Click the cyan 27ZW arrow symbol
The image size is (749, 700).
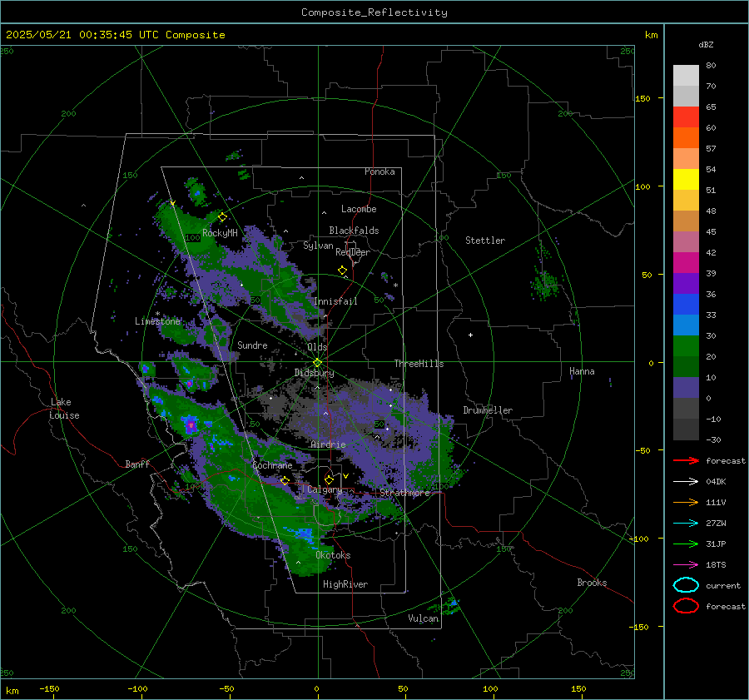[686, 524]
